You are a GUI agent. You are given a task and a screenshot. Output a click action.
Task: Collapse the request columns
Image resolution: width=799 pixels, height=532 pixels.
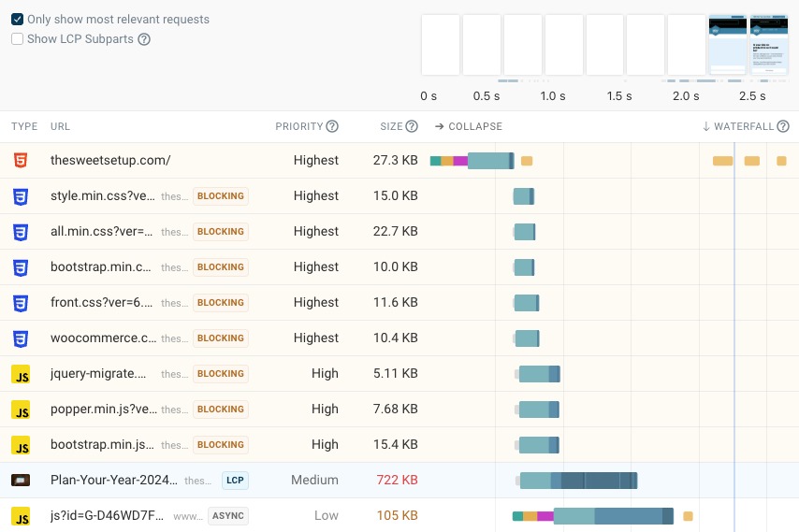[x=469, y=126]
